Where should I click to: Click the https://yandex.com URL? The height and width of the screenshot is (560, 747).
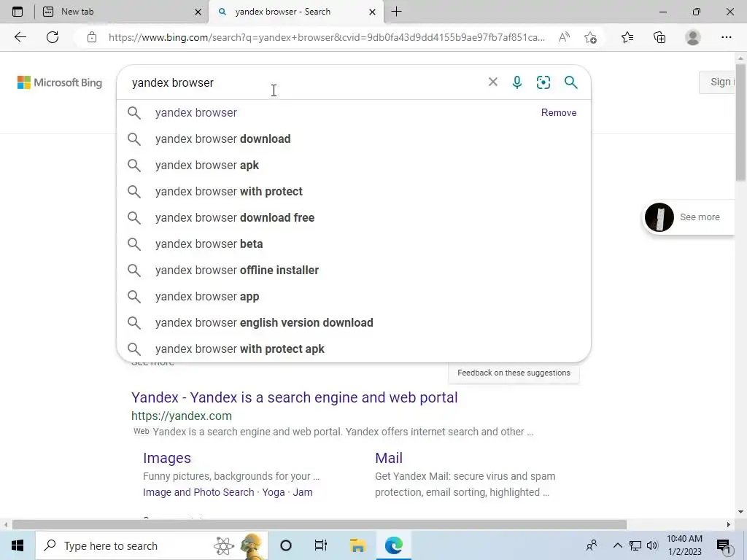coord(182,416)
